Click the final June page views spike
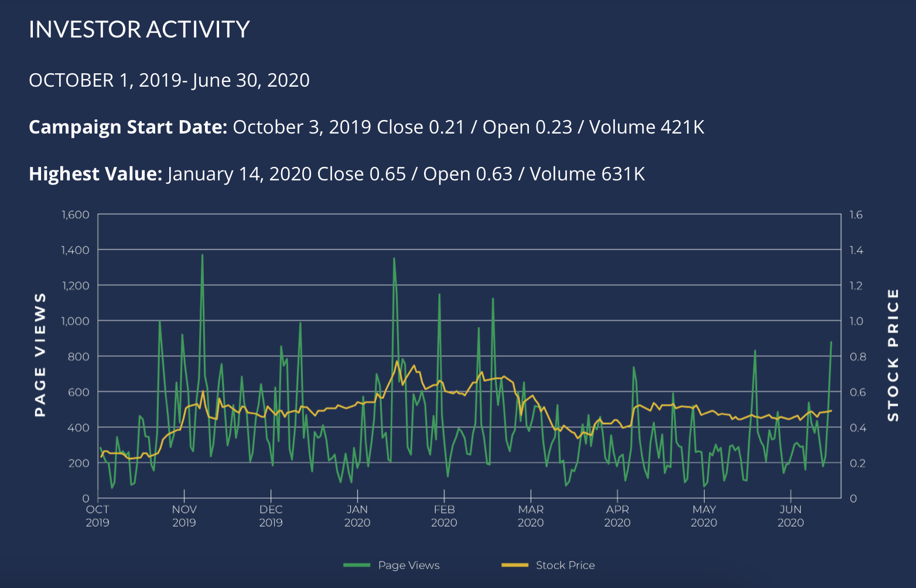Viewport: 916px width, 588px height. click(x=830, y=343)
